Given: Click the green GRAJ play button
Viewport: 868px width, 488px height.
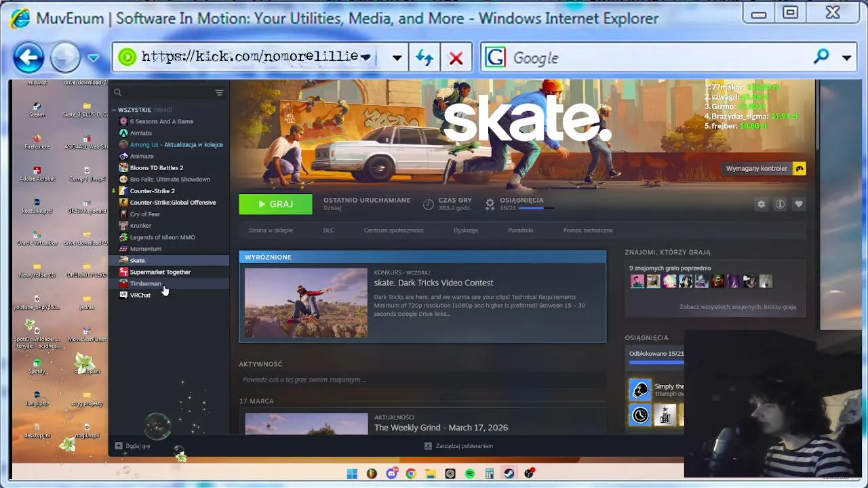Looking at the screenshot, I should click(275, 204).
